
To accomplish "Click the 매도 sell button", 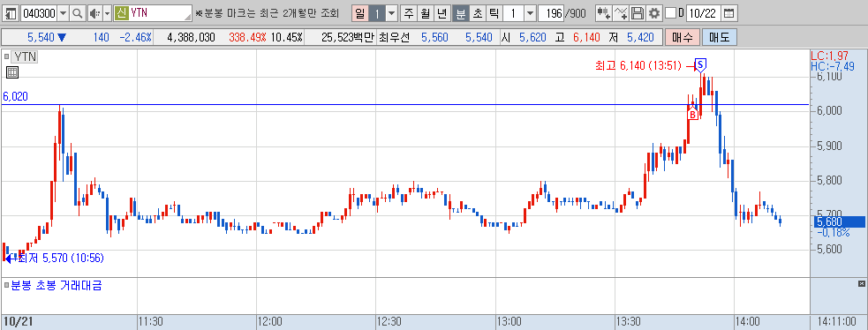I will click(719, 38).
